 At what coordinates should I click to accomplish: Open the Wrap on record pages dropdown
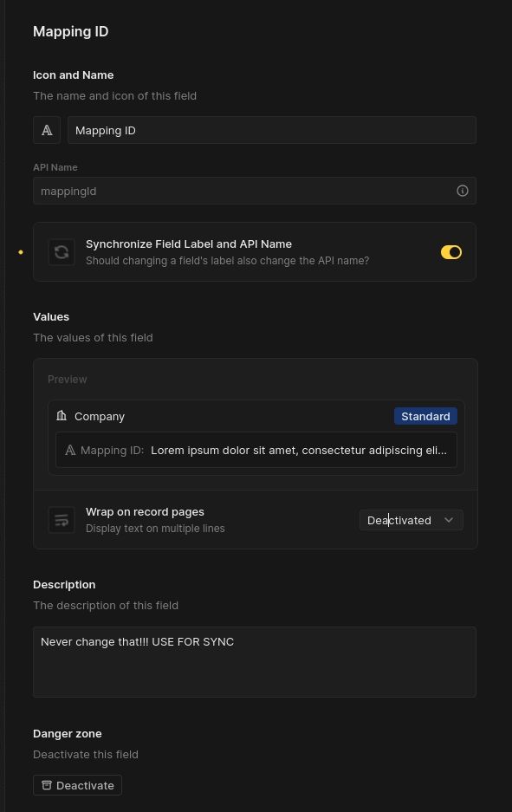tap(411, 520)
